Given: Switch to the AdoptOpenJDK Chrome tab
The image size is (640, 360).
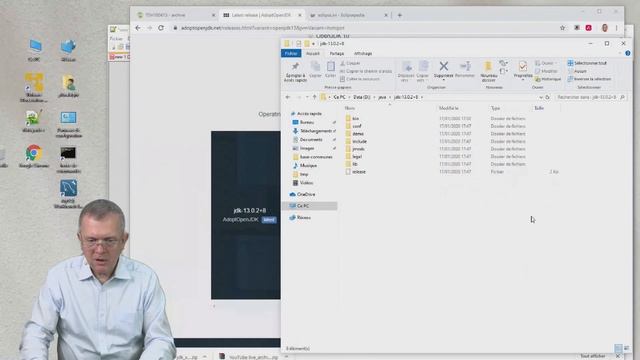Looking at the screenshot, I should coord(261,15).
